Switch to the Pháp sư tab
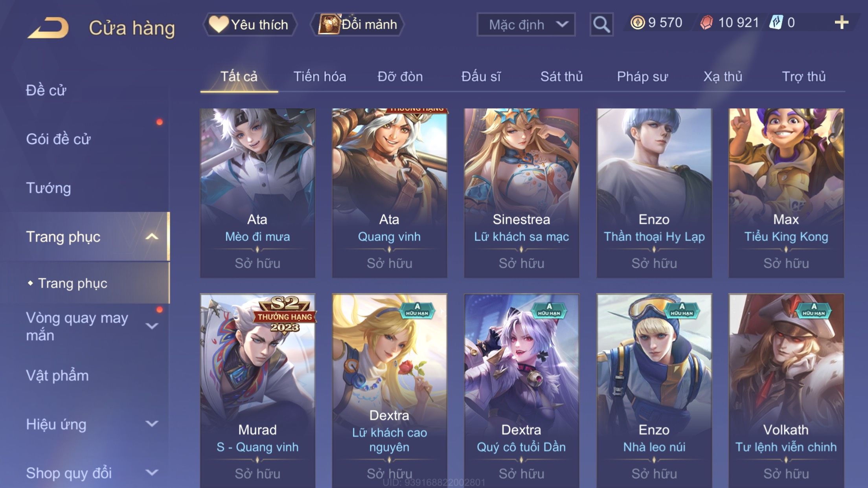 [x=642, y=76]
